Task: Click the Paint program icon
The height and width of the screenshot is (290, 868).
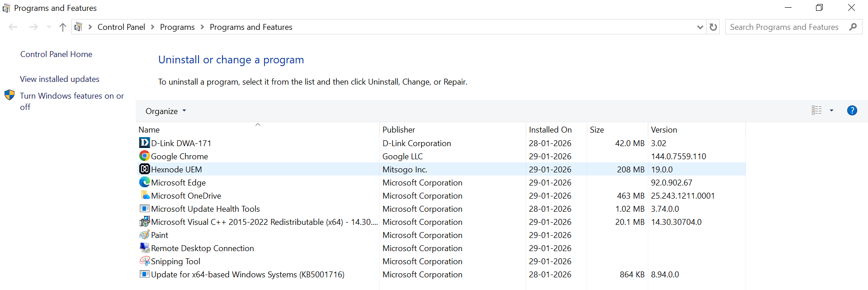Action: [144, 235]
